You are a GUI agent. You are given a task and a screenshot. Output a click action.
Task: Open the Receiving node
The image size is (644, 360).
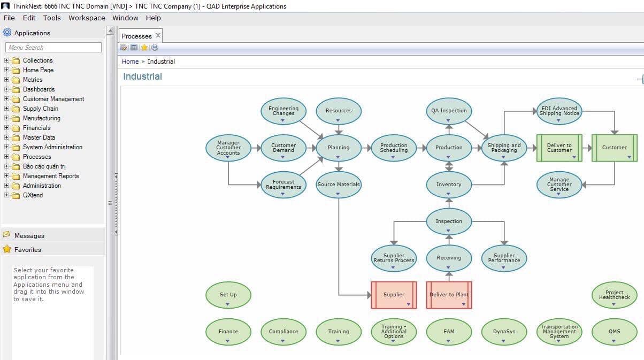[x=449, y=258]
